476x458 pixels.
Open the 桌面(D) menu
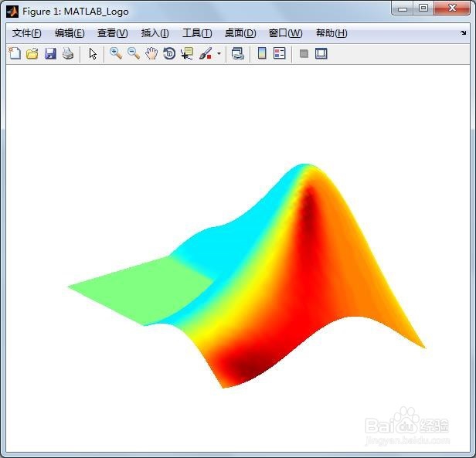[240, 32]
